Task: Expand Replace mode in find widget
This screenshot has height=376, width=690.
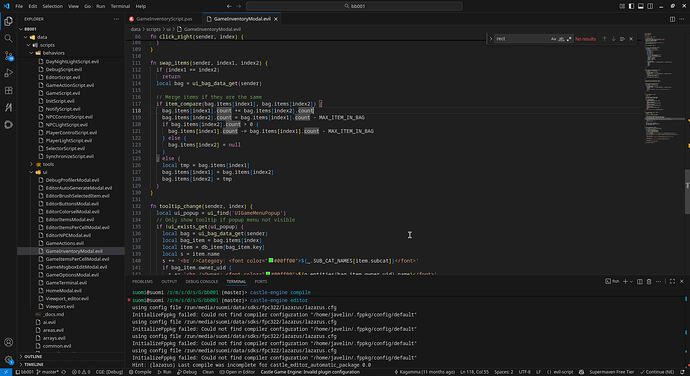Action: [491, 39]
